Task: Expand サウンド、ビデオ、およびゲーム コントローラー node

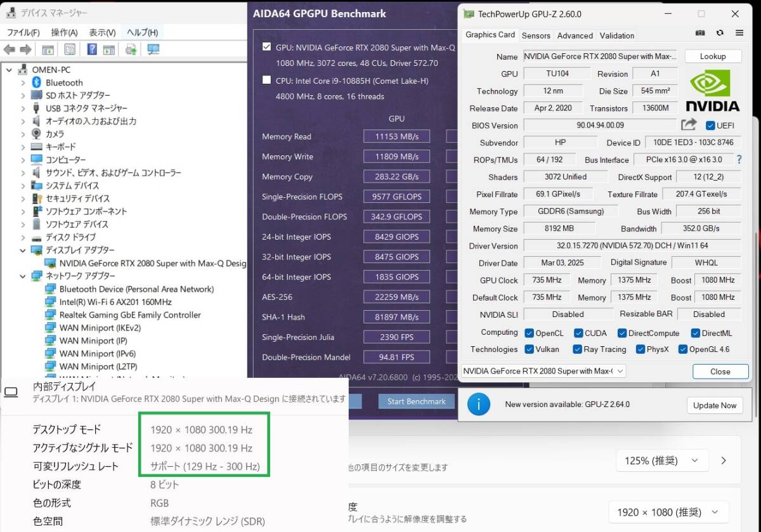Action: [x=23, y=172]
